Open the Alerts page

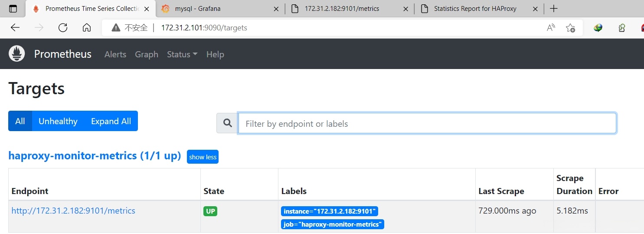pyautogui.click(x=115, y=54)
